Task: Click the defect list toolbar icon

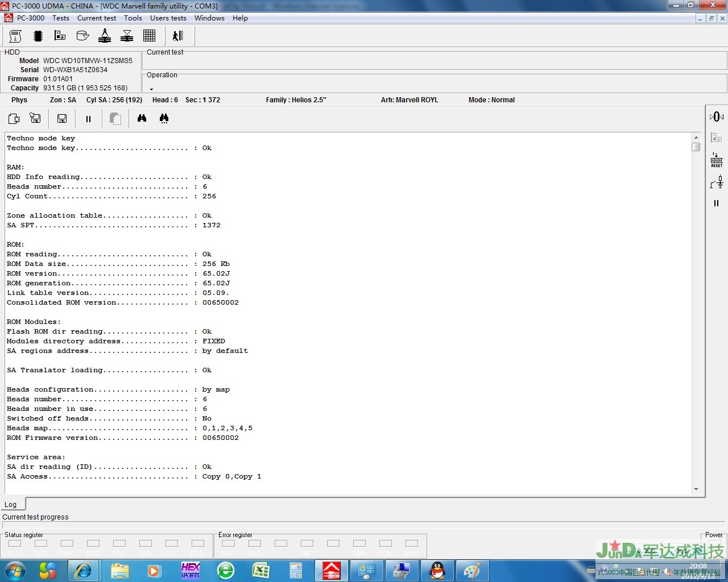Action: coord(127,36)
